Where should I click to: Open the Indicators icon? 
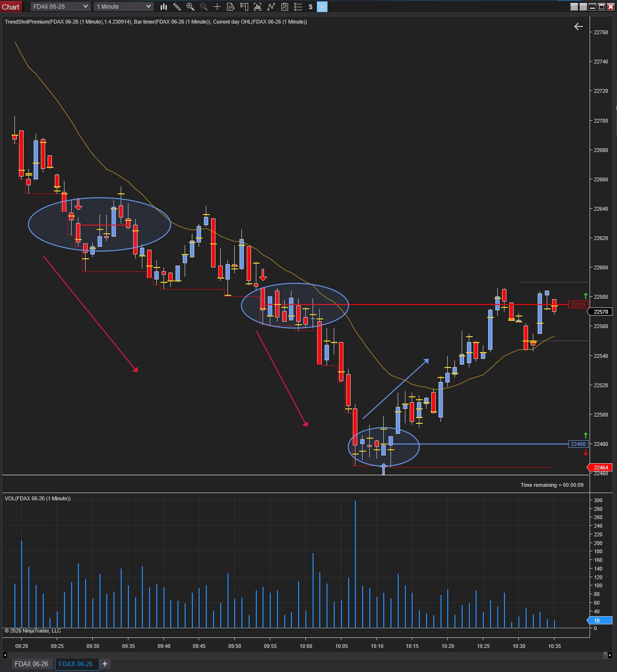[x=271, y=7]
